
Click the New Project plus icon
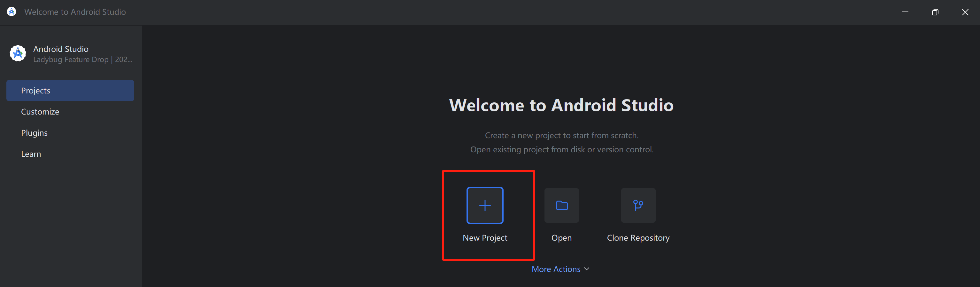(x=485, y=205)
